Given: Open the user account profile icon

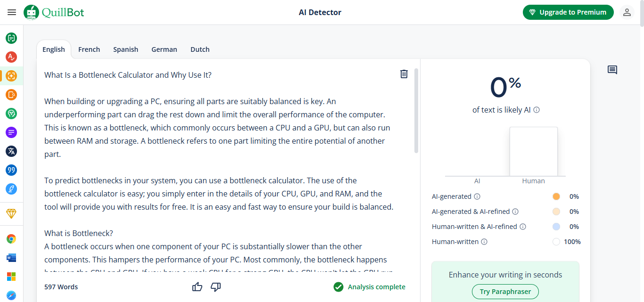Looking at the screenshot, I should point(627,12).
